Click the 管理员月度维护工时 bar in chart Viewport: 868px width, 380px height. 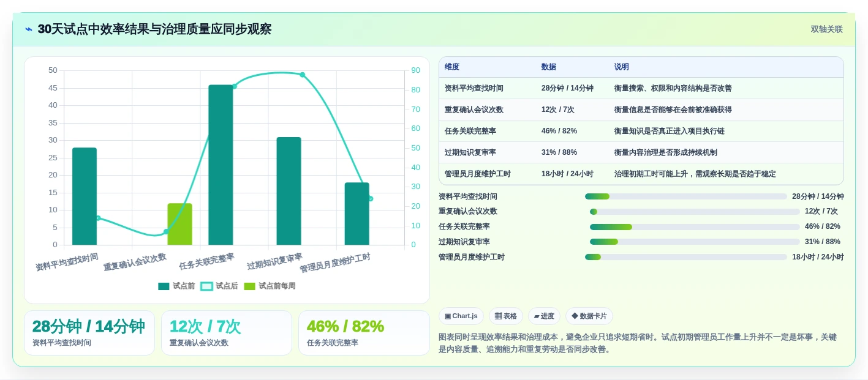(357, 214)
